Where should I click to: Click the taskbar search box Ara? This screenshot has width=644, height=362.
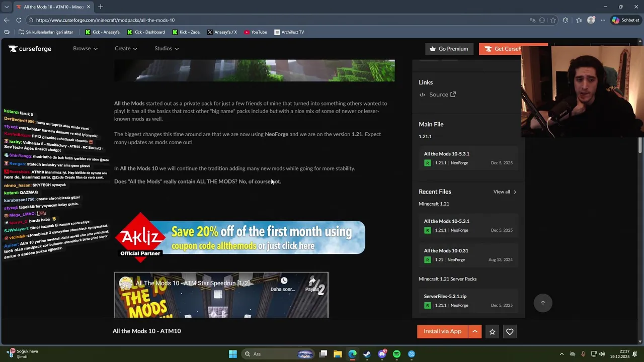coord(278,354)
